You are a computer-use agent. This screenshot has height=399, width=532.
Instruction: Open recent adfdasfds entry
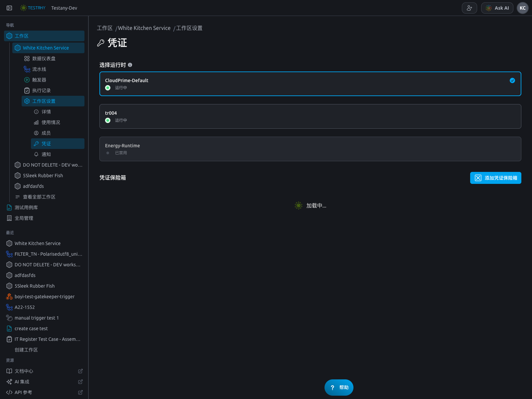coord(44,275)
